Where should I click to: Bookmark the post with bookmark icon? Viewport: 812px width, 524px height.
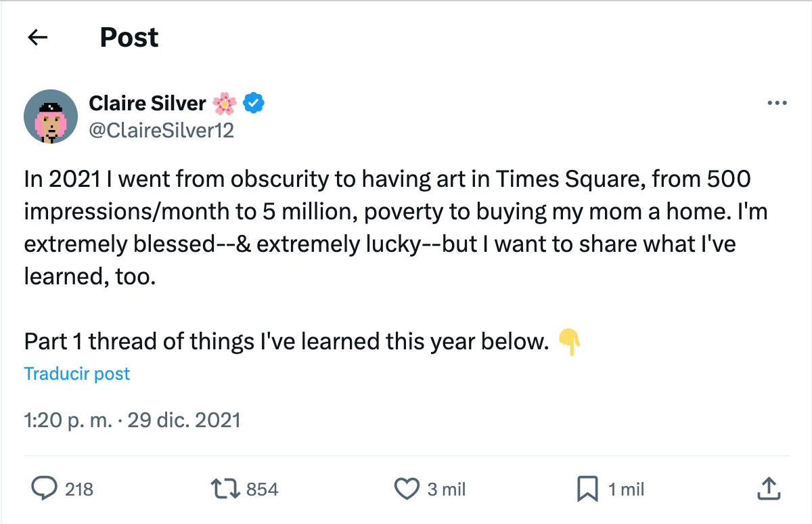click(587, 489)
